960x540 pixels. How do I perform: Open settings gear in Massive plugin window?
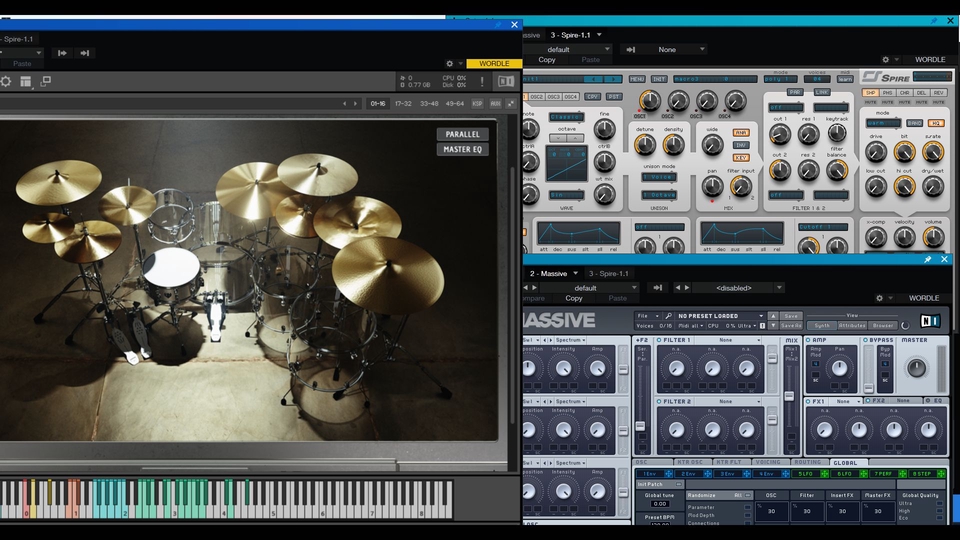879,298
